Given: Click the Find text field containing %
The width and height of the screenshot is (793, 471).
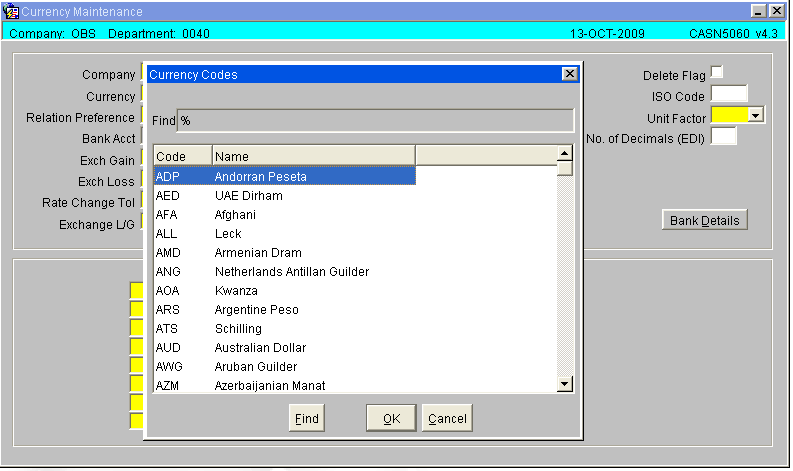Looking at the screenshot, I should point(375,120).
